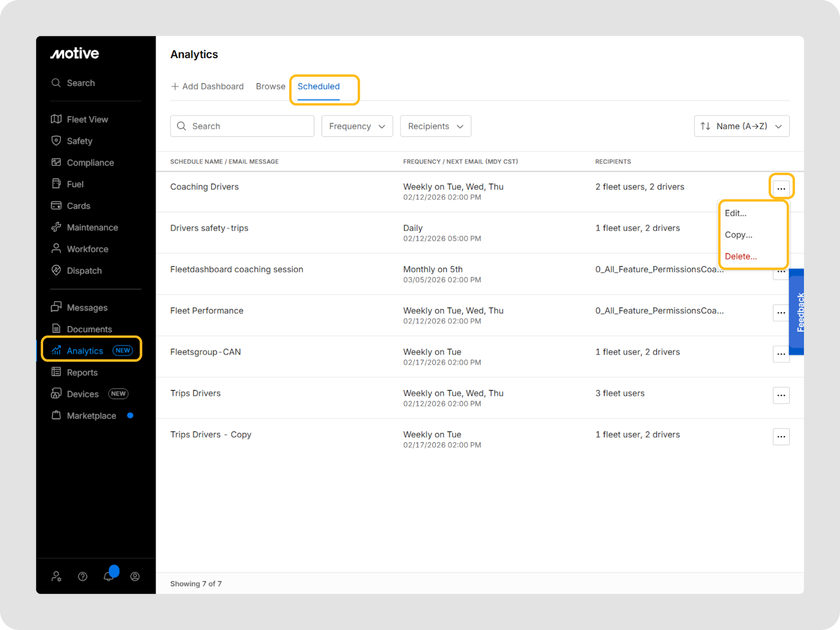Click the Fuel pump icon
The image size is (840, 630).
(56, 184)
